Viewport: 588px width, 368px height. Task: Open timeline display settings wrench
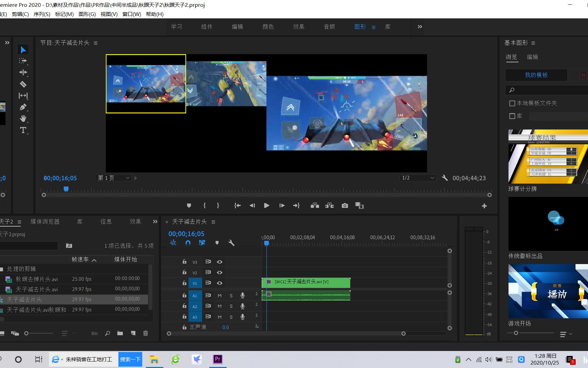click(x=231, y=243)
